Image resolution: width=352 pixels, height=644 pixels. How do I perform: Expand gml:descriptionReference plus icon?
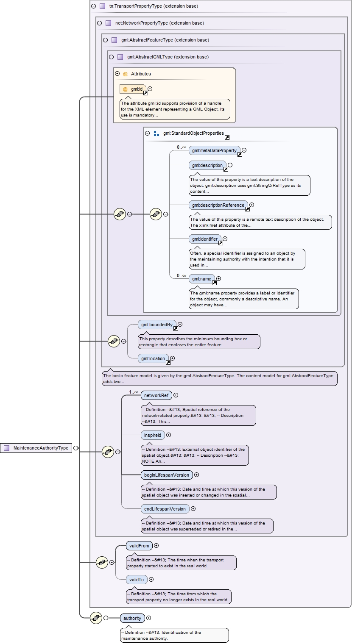[252, 205]
